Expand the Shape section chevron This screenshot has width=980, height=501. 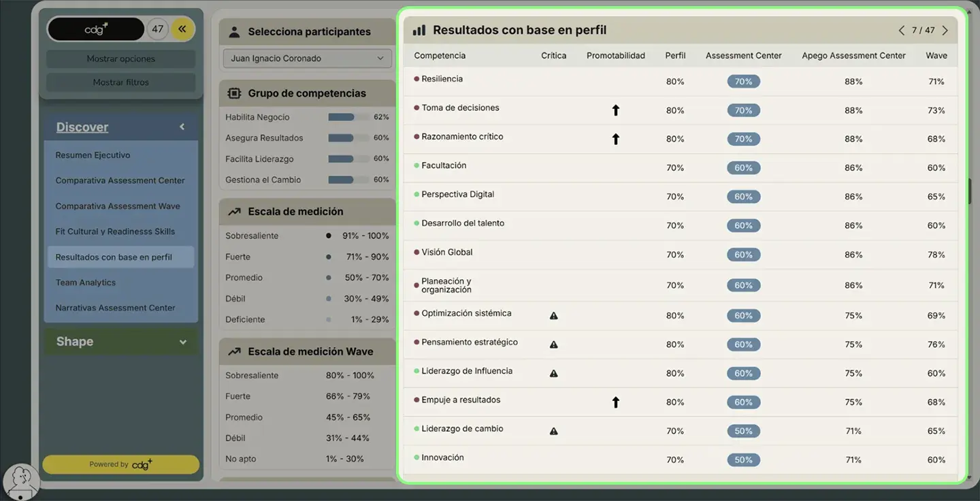(x=182, y=342)
